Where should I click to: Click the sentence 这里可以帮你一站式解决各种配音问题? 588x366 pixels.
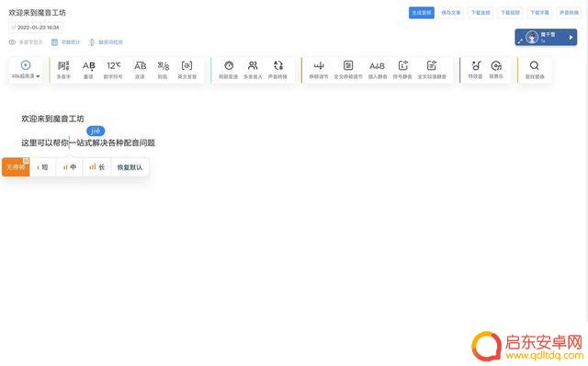coord(88,143)
